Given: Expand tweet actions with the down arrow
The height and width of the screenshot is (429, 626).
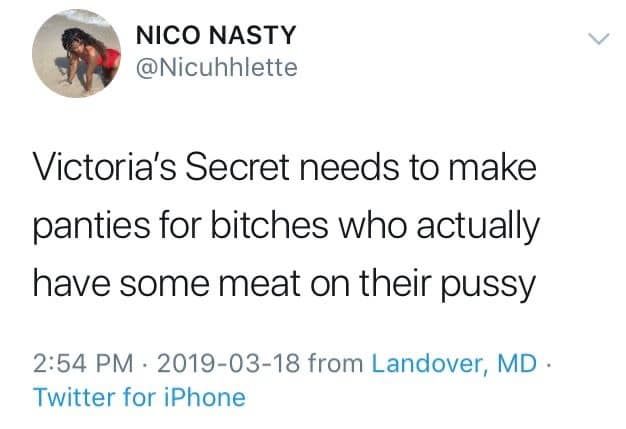Looking at the screenshot, I should pyautogui.click(x=597, y=40).
